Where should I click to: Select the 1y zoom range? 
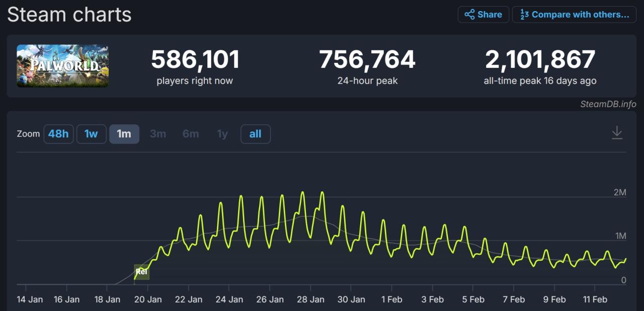(222, 134)
